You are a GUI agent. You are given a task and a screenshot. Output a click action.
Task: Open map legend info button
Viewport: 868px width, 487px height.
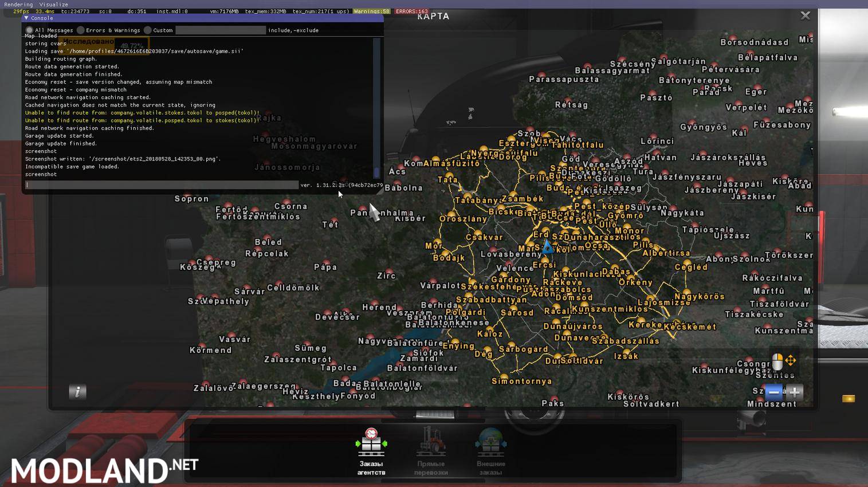point(77,392)
